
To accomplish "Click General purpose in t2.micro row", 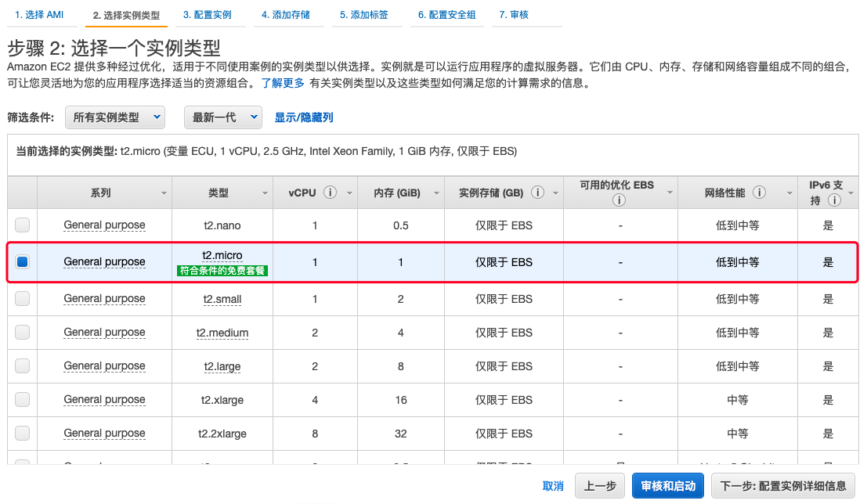I will pyautogui.click(x=104, y=261).
